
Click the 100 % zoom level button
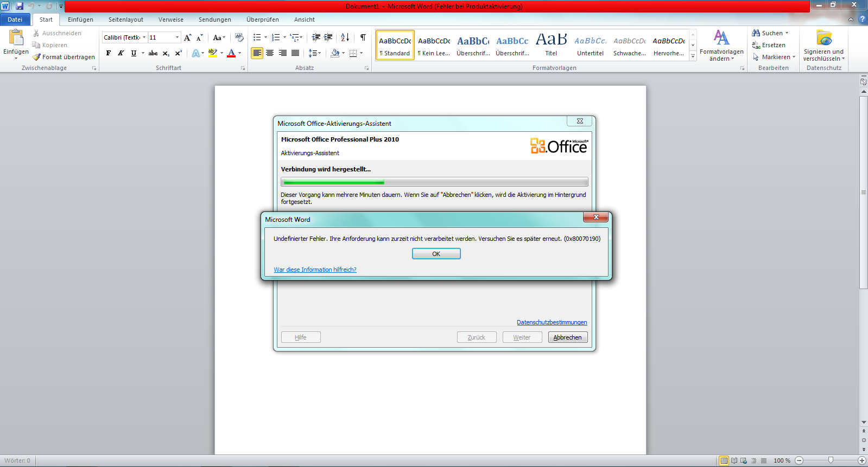coord(782,460)
